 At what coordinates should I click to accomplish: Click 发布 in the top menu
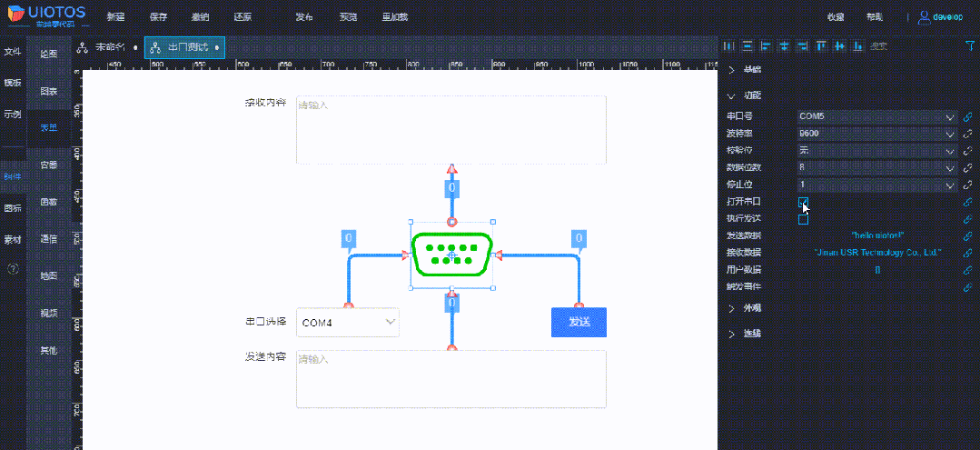click(x=304, y=17)
